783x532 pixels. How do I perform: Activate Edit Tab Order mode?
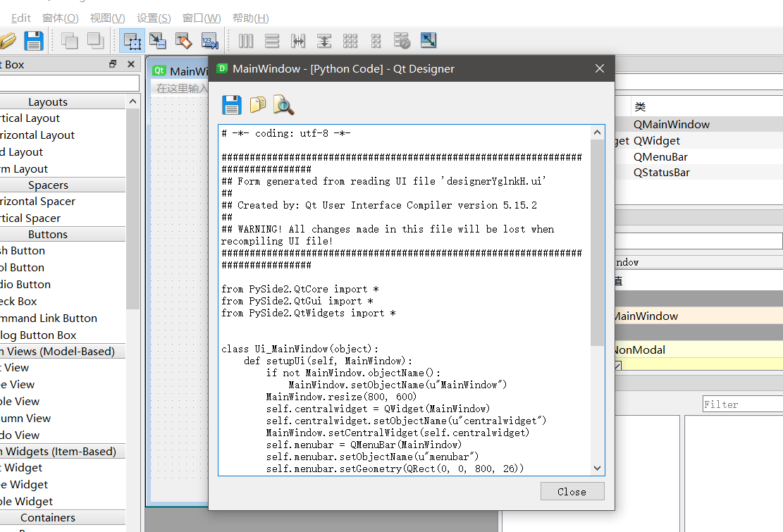(x=210, y=41)
